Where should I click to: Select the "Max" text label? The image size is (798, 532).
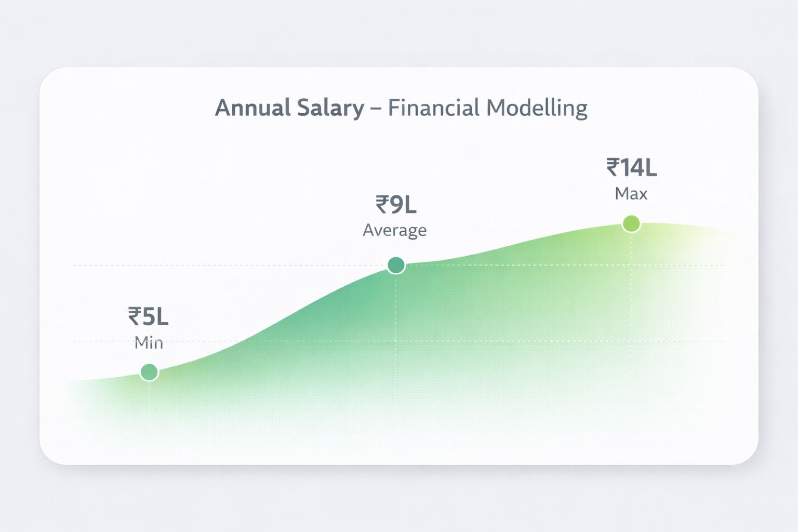pyautogui.click(x=631, y=194)
